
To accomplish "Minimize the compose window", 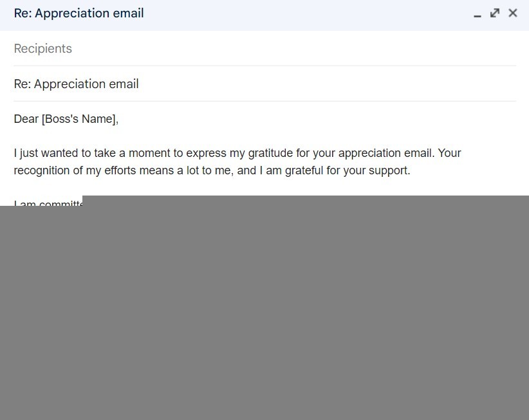I will click(x=478, y=14).
